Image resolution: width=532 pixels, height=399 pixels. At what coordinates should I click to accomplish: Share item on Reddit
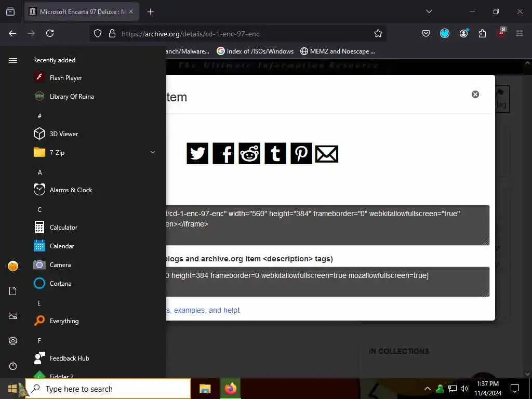249,153
